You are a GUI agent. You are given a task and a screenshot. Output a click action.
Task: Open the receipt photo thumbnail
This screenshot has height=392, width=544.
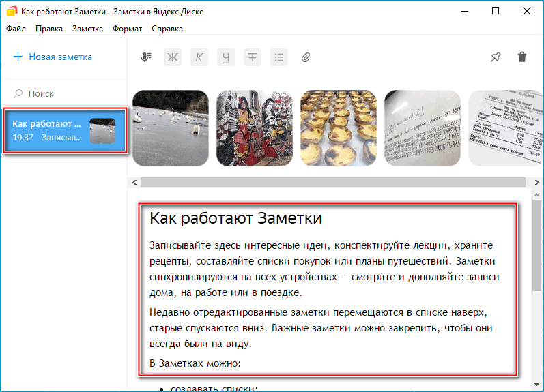506,128
